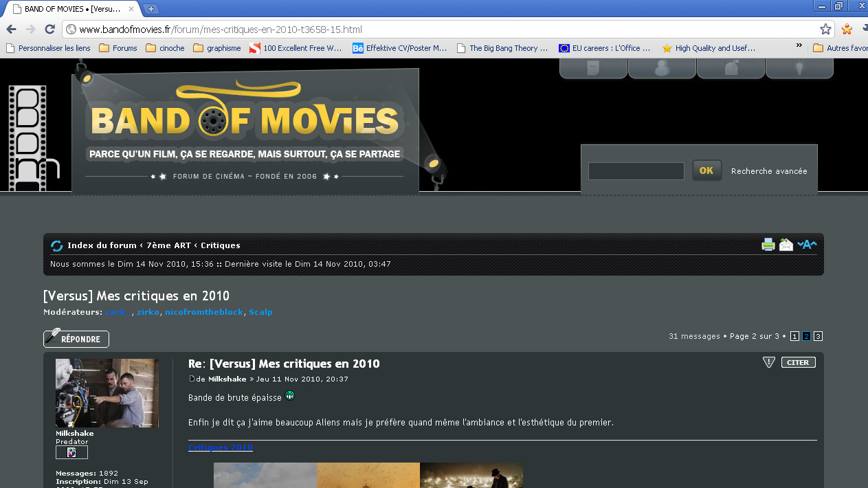Open the Recherche avancée link
This screenshot has width=868, height=488.
point(769,171)
